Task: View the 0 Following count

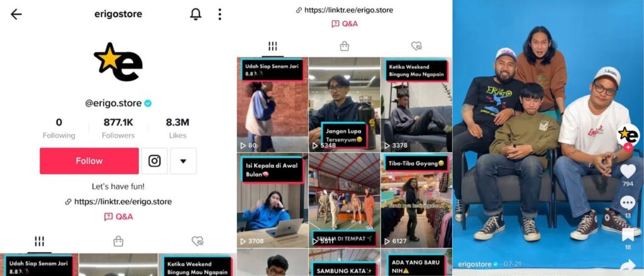Action: (58, 128)
